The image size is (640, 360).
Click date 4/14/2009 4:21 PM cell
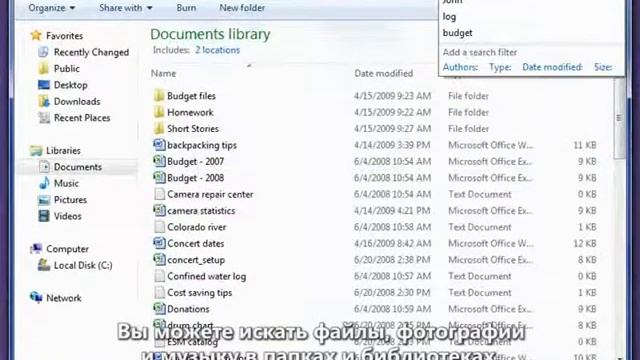pos(392,211)
